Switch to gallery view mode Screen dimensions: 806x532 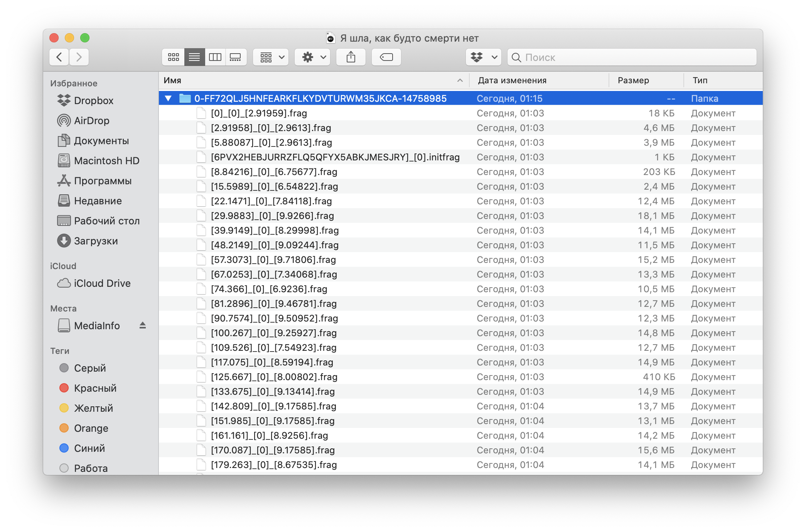[236, 57]
